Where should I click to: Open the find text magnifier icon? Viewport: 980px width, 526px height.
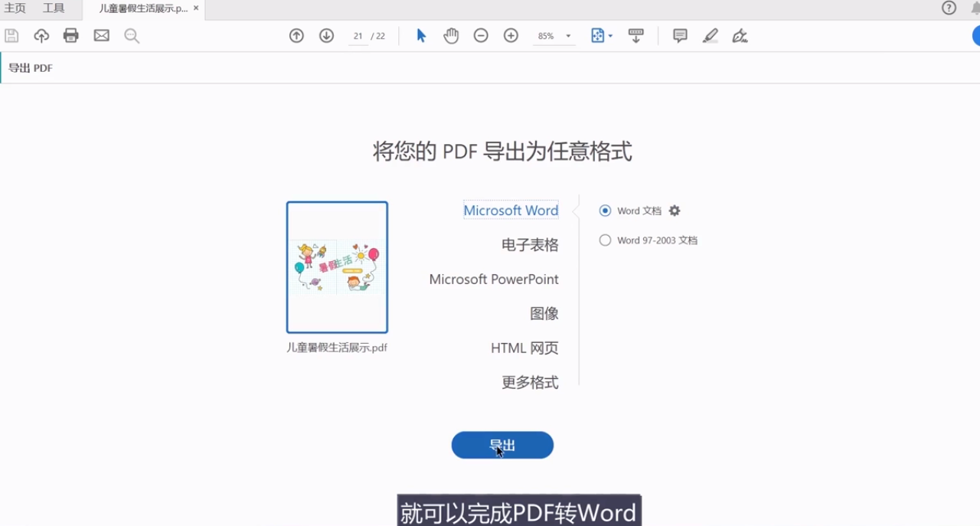[132, 36]
